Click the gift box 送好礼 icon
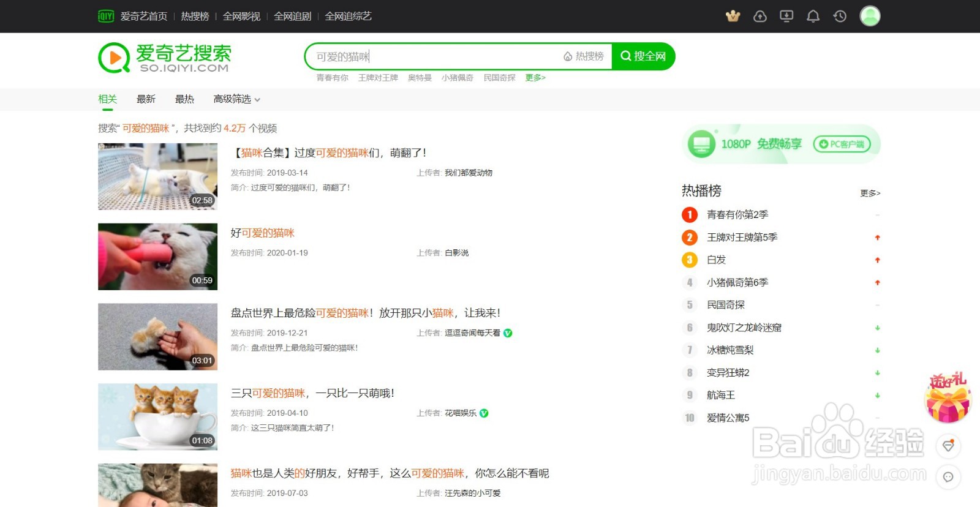The width and height of the screenshot is (980, 507). point(948,397)
